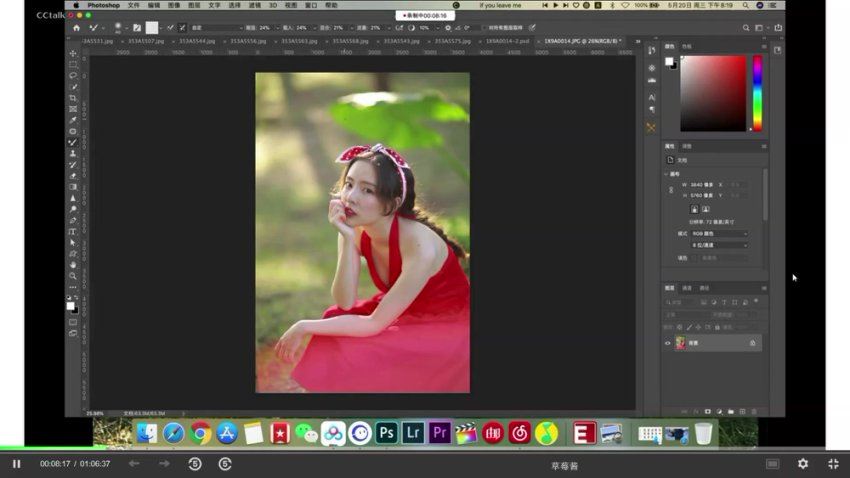
Task: Open the brush settings panel icon
Action: 137,28
